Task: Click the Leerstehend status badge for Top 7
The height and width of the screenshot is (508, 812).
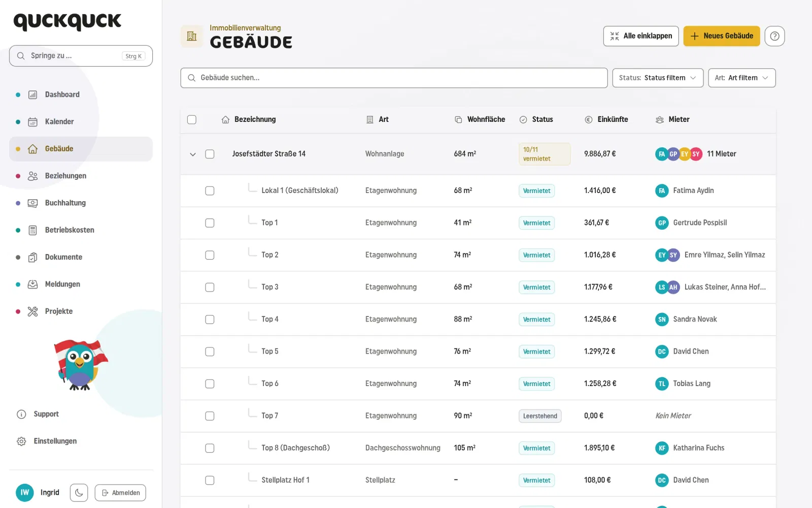Action: [x=540, y=416]
